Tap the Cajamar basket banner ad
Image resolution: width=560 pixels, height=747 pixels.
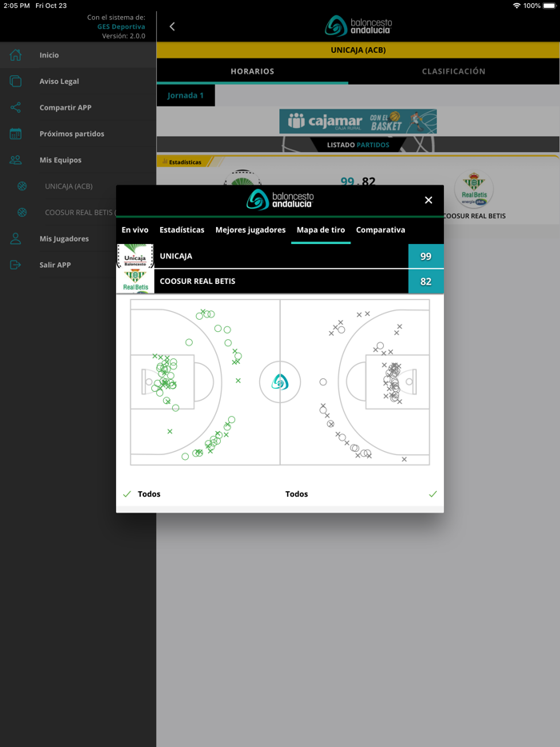coord(358,122)
